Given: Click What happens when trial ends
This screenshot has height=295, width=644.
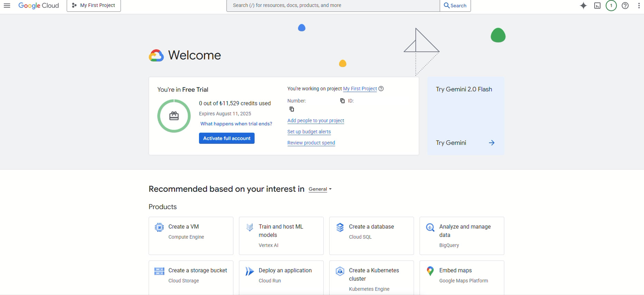Looking at the screenshot, I should [x=236, y=124].
